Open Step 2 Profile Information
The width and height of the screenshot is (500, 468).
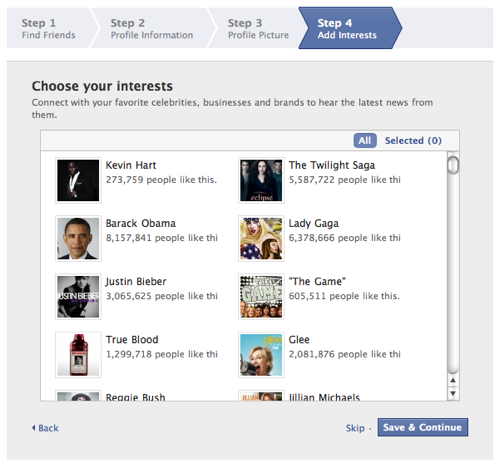[152, 28]
